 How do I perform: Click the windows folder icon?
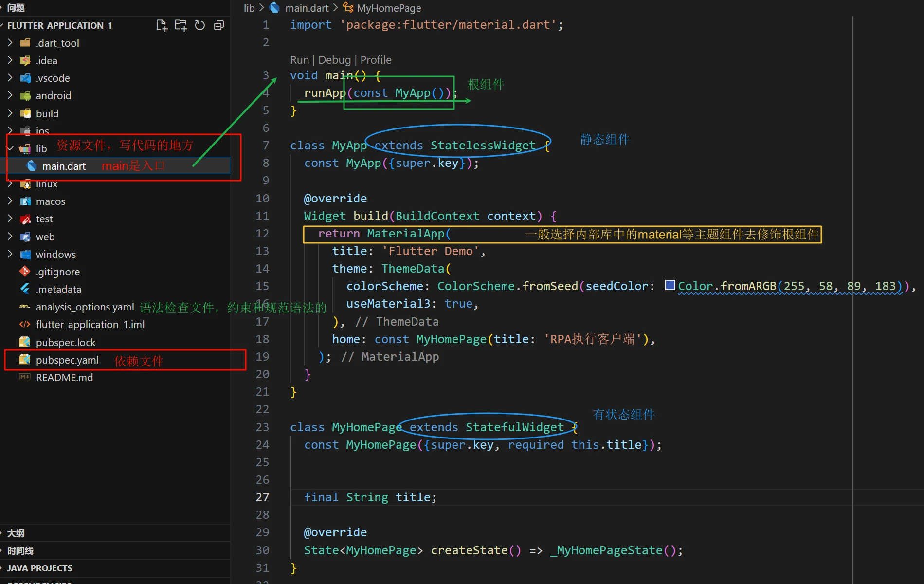25,254
